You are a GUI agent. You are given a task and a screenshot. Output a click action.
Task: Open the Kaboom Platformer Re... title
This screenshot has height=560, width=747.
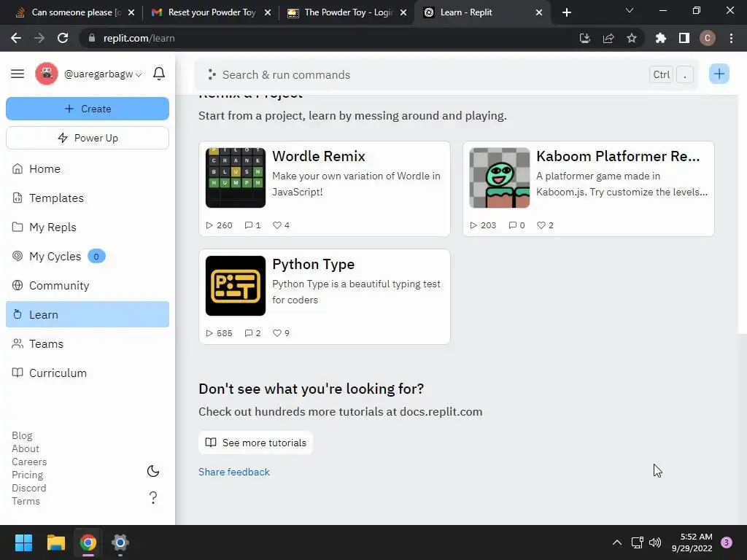pyautogui.click(x=618, y=156)
